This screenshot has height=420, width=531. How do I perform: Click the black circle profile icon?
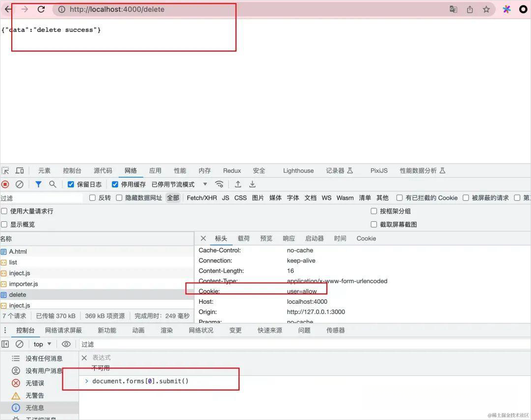pos(523,9)
